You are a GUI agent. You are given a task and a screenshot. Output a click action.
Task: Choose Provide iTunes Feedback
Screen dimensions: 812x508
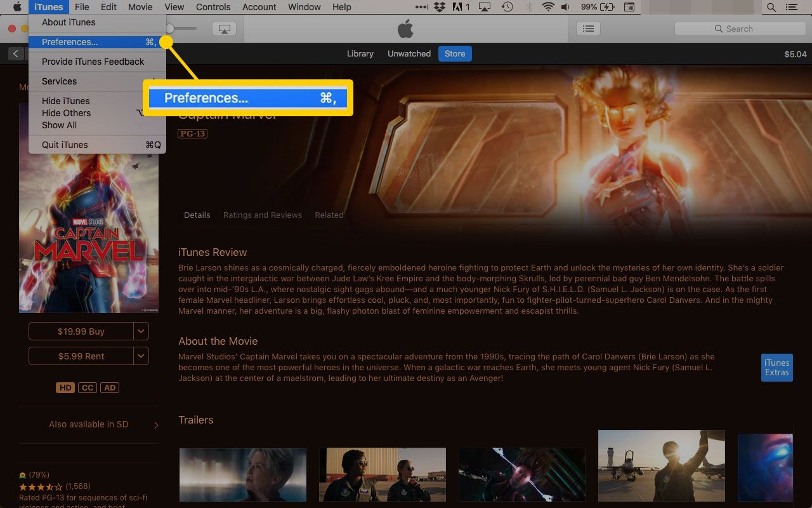[x=97, y=62]
